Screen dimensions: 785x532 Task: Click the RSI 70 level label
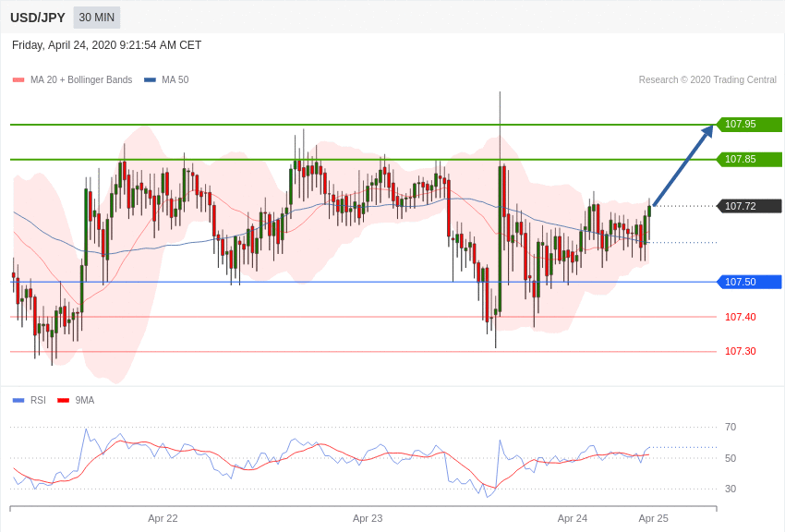pyautogui.click(x=731, y=427)
